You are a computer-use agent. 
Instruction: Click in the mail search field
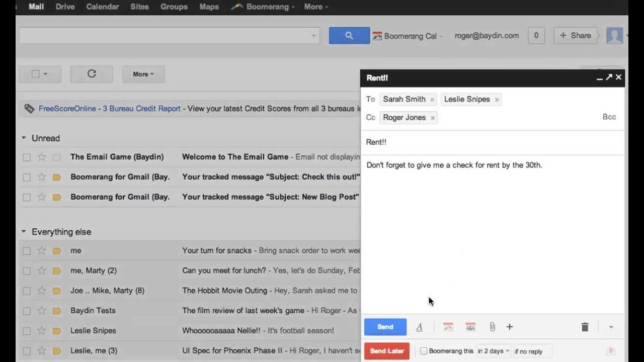click(x=169, y=36)
